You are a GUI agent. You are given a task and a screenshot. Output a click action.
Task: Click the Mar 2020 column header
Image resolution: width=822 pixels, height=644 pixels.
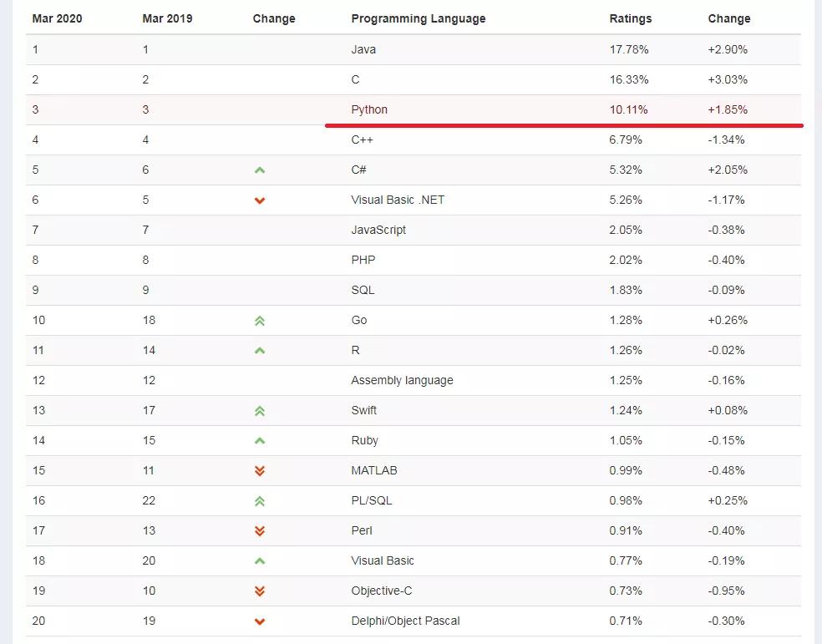57,18
